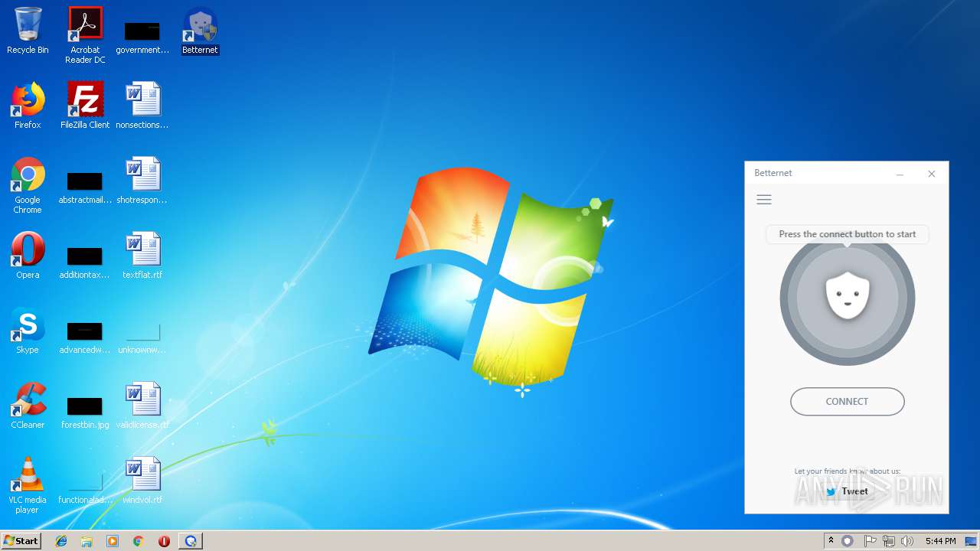Select the shotrespon Word document
Screen dimensions: 980x551
[x=142, y=181]
